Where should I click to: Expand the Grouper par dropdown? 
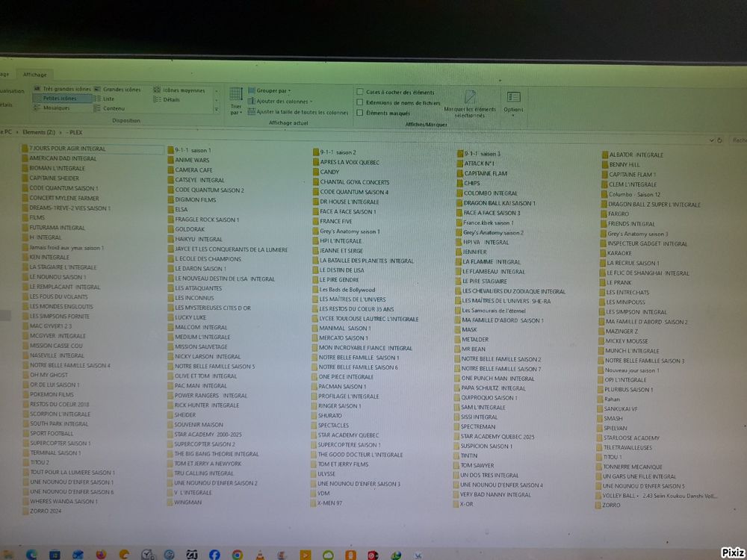click(x=273, y=90)
